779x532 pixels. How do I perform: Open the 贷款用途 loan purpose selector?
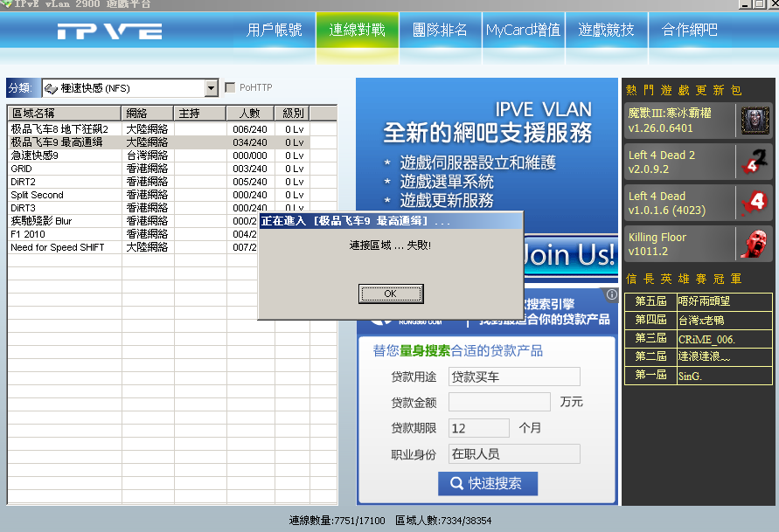[513, 377]
